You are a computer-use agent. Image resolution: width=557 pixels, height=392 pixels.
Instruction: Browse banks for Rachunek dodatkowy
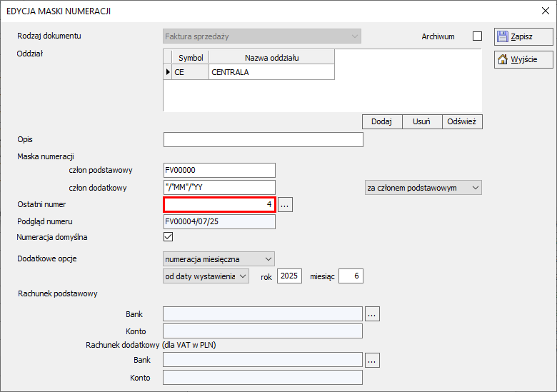(x=372, y=361)
